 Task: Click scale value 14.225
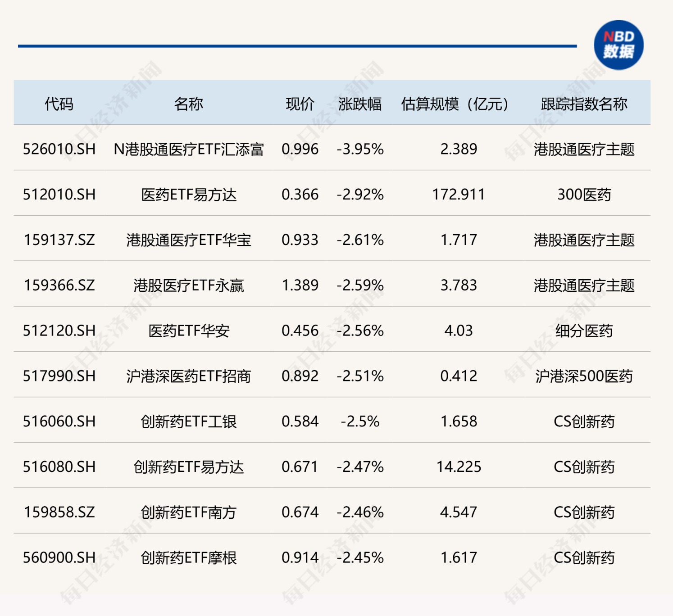(459, 467)
